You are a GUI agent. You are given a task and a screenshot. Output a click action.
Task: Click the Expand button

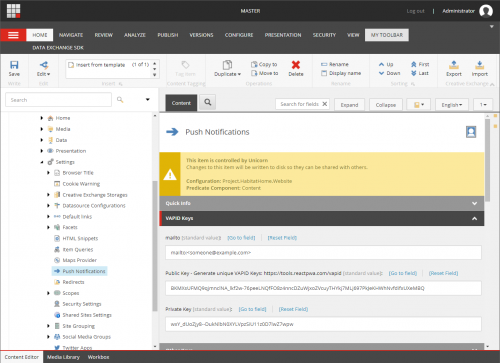349,105
